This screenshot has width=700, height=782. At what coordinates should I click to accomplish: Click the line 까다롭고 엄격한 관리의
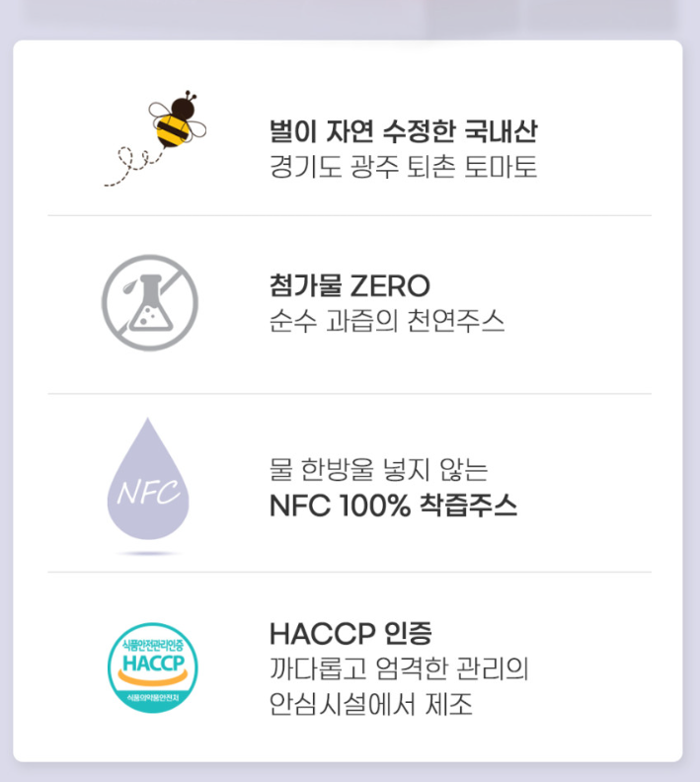tap(399, 668)
